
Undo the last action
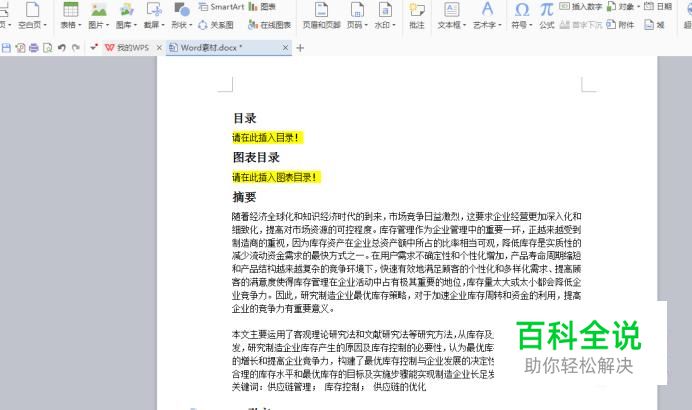click(x=62, y=48)
